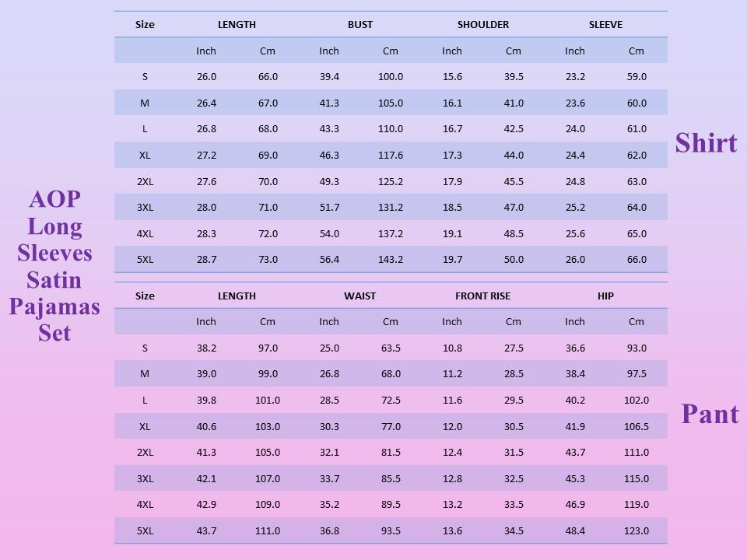Screen dimensions: 747x560
Task: Click the 123.0 hip cm value
Action: (637, 531)
